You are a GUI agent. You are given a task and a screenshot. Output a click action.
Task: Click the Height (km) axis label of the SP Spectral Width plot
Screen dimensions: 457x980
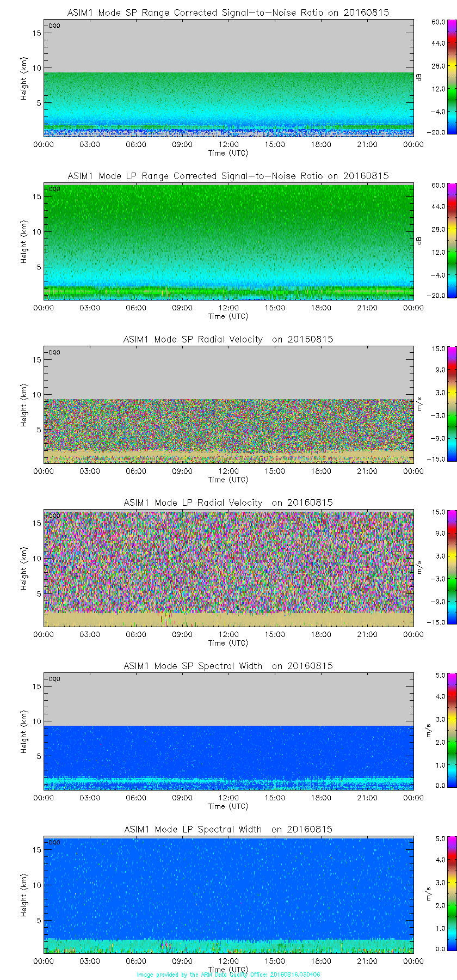point(24,731)
